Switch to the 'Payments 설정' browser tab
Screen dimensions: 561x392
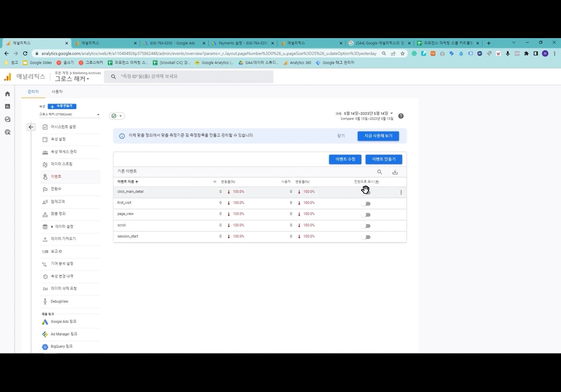[x=242, y=43]
